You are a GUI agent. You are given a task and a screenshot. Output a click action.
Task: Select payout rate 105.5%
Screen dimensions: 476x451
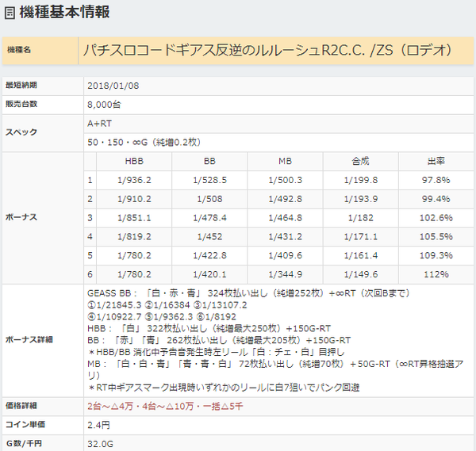click(436, 236)
